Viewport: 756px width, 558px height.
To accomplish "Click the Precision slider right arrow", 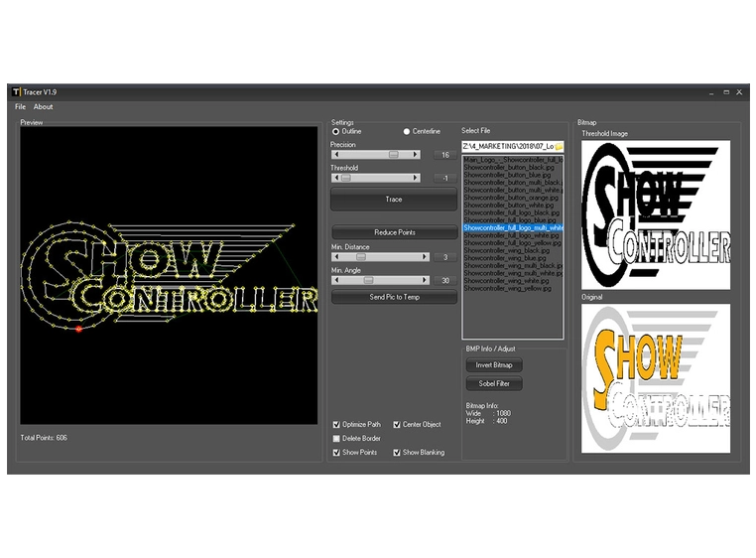I will [x=415, y=155].
